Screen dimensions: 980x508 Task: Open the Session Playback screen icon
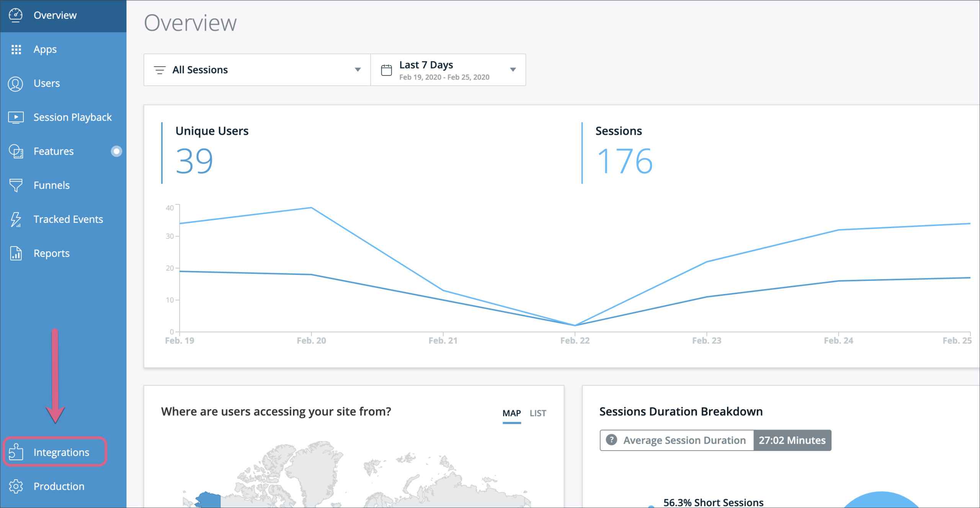(x=16, y=117)
